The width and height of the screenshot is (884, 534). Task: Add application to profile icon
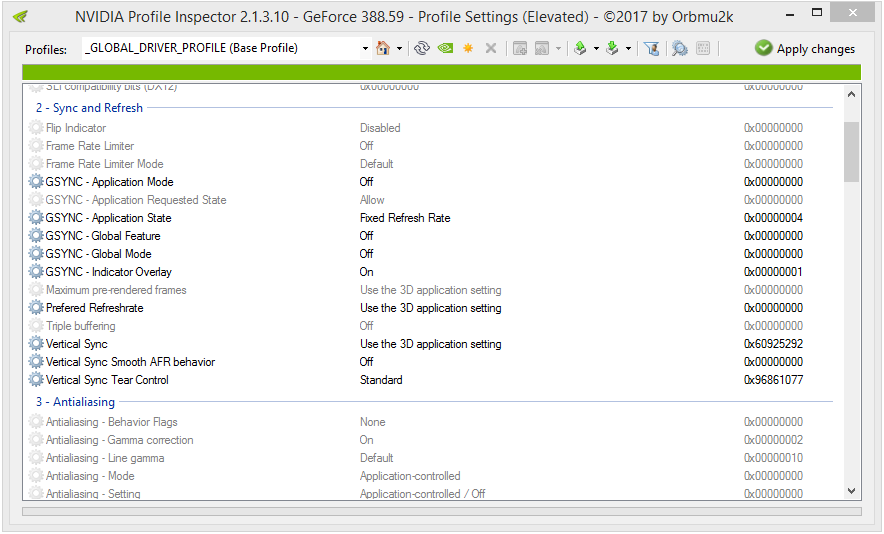tap(520, 48)
